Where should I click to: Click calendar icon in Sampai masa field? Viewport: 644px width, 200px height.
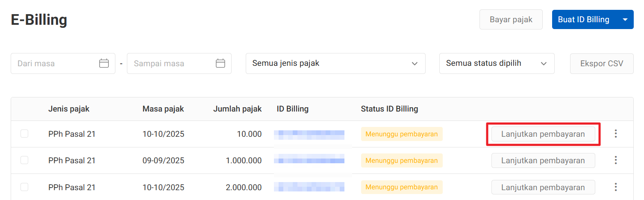click(220, 63)
